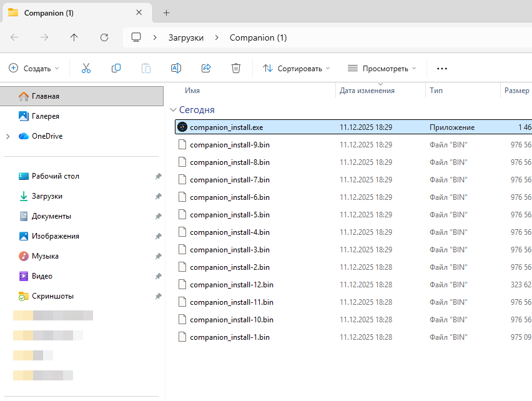This screenshot has height=401, width=532.
Task: Click pin icon next to Документы
Action: click(x=158, y=216)
